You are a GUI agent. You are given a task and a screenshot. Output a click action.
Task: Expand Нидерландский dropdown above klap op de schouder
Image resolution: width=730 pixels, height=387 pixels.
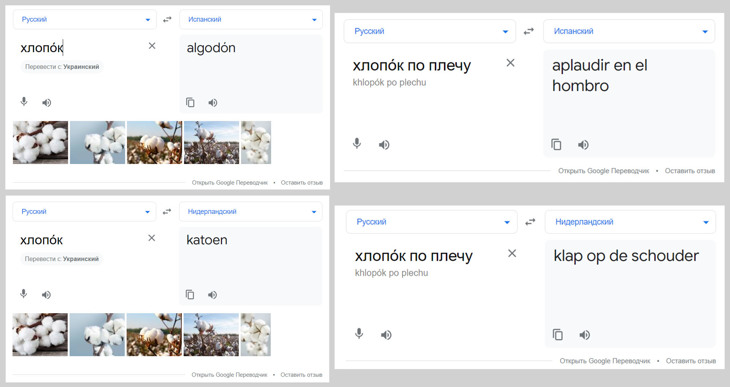pos(629,222)
